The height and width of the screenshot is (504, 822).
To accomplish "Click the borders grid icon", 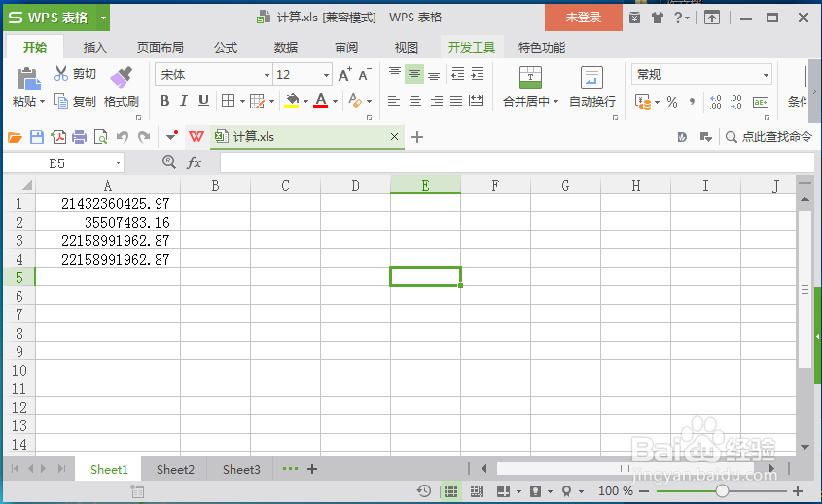I will (x=228, y=100).
